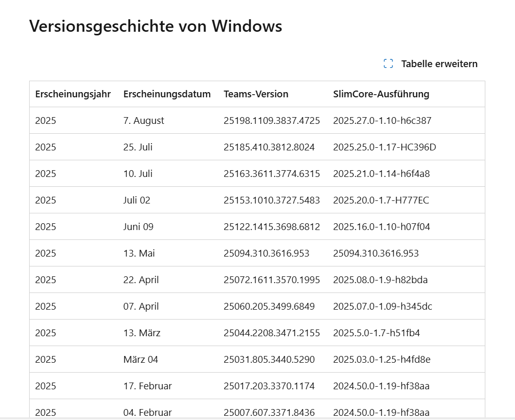Click the SlimCore-Ausführung column header

[381, 94]
